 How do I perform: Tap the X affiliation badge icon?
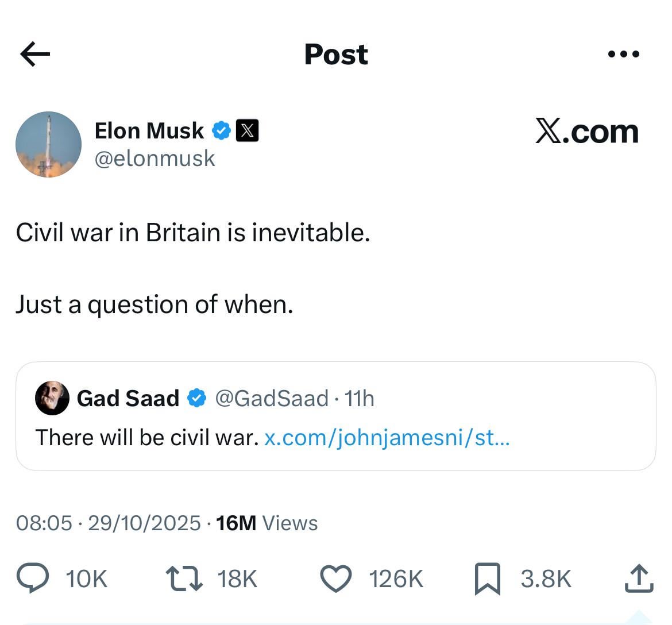[x=247, y=130]
